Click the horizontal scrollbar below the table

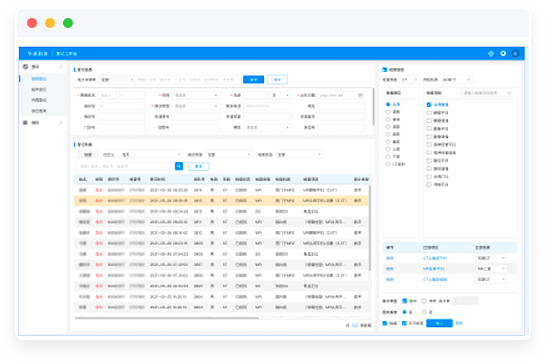coord(166,318)
